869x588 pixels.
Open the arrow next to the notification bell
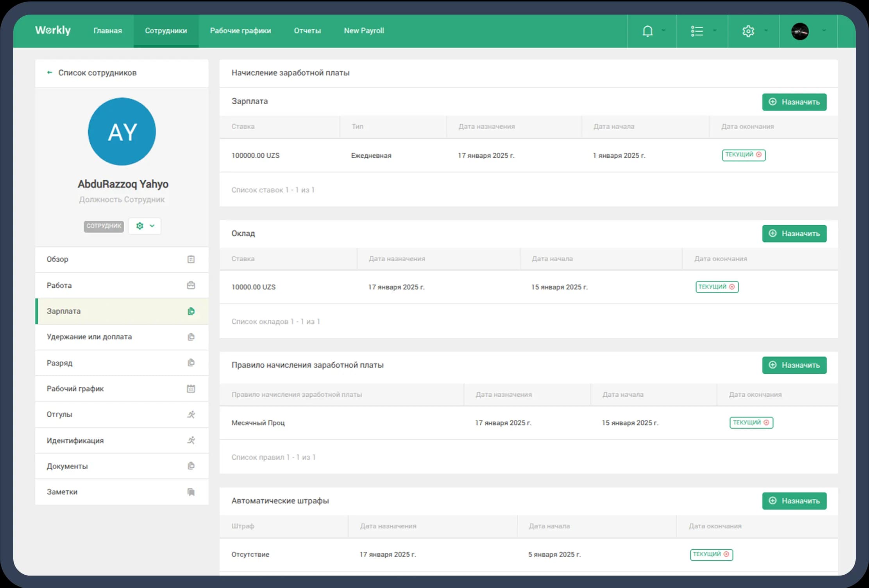coord(663,31)
